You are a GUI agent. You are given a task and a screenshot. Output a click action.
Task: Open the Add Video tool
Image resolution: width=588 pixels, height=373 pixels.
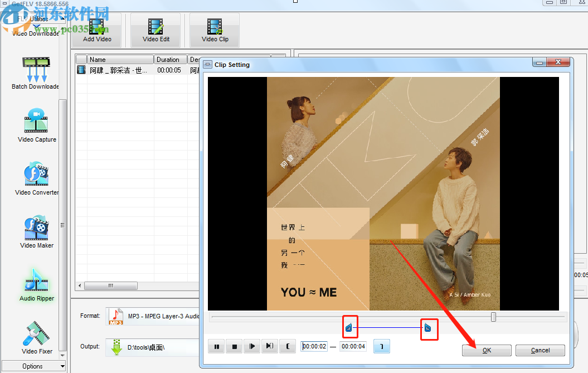[x=97, y=31]
